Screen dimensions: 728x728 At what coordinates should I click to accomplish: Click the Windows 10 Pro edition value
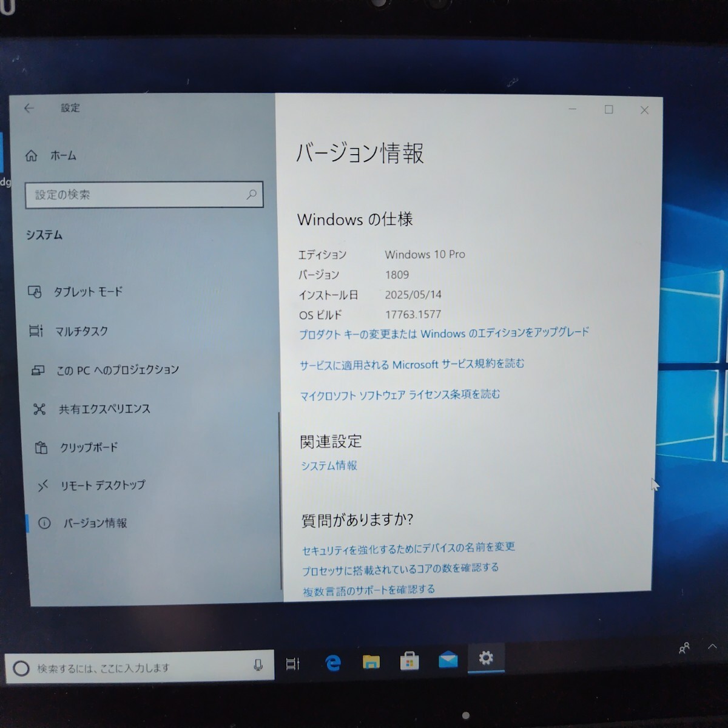(x=425, y=255)
